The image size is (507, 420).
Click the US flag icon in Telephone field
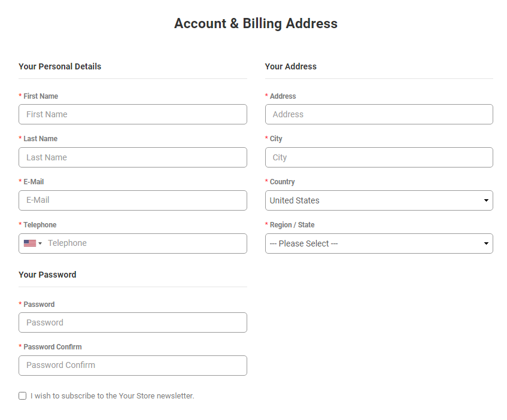30,244
